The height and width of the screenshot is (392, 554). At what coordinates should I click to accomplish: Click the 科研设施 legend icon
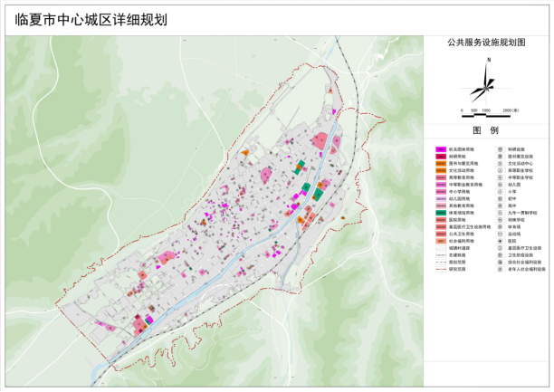coord(500,148)
